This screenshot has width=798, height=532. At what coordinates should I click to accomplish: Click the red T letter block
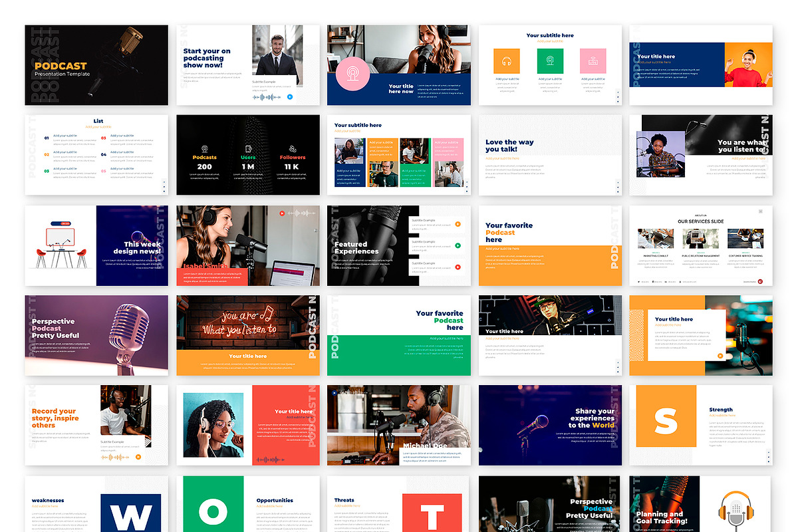pyautogui.click(x=432, y=513)
